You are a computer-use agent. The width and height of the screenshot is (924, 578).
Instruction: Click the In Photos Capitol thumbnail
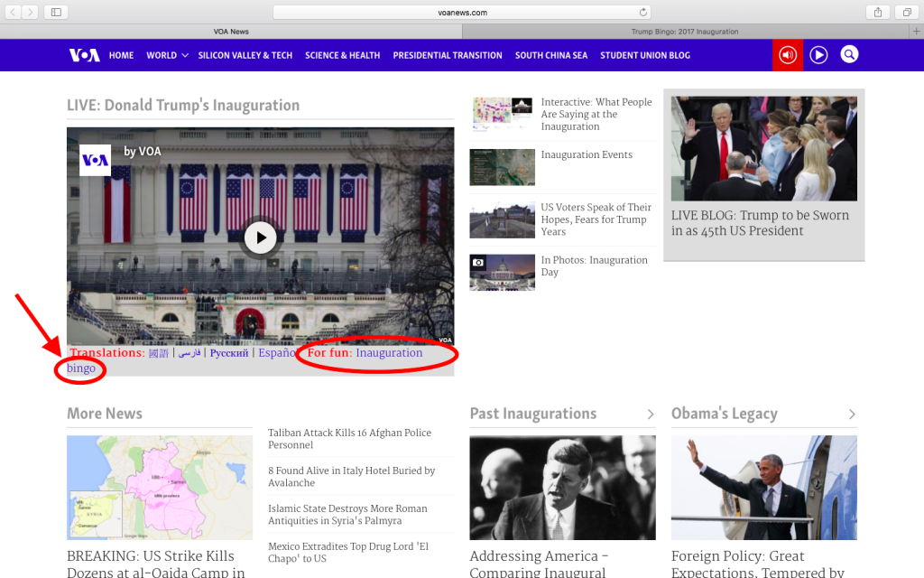[x=502, y=273]
